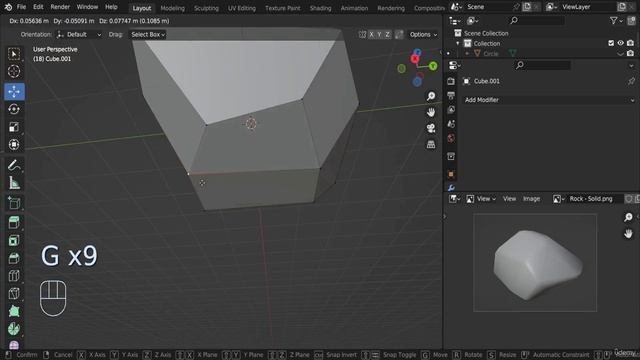Viewport: 640px width, 360px height.
Task: Open the Render properties tab
Action: coord(451,81)
